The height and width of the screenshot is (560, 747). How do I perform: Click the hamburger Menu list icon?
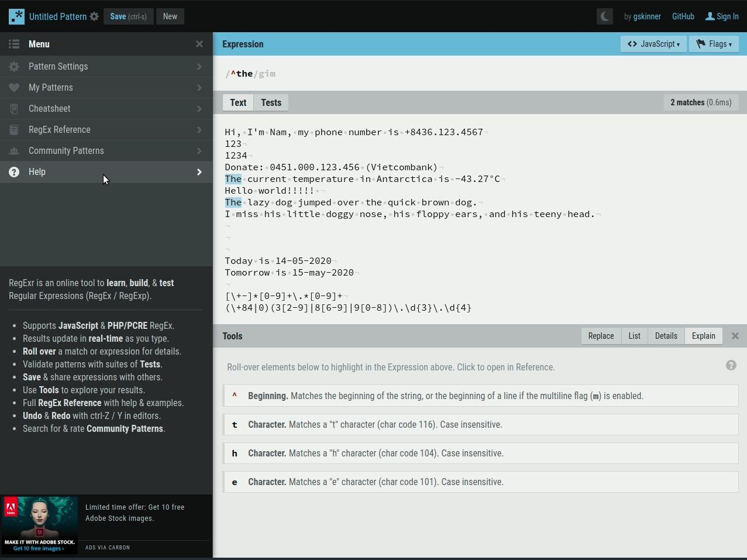coord(14,44)
